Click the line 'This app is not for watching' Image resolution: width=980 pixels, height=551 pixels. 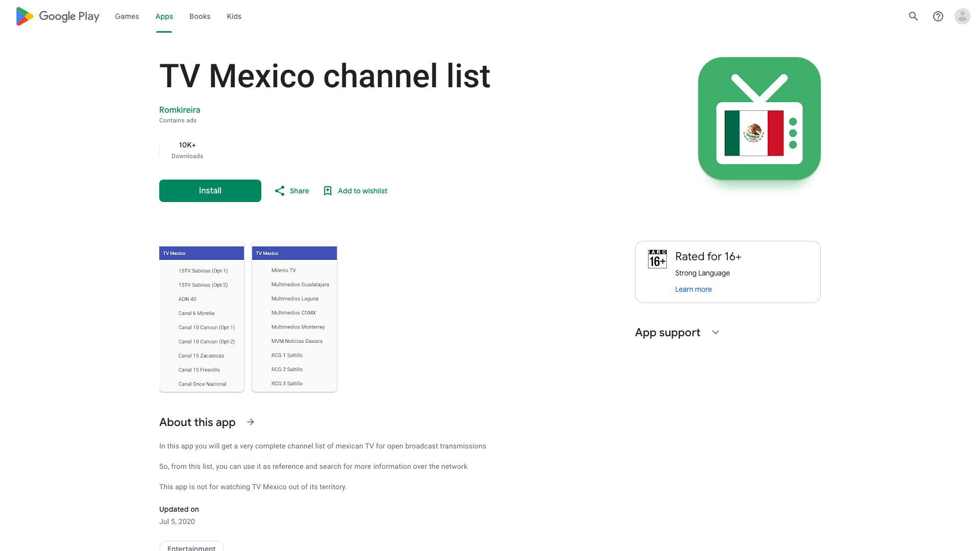(x=253, y=487)
